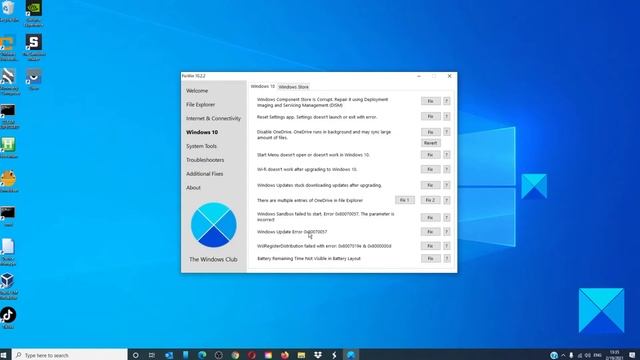The height and width of the screenshot is (360, 640).
Task: Show help for Windows Updates stuck downloading
Action: (x=447, y=185)
